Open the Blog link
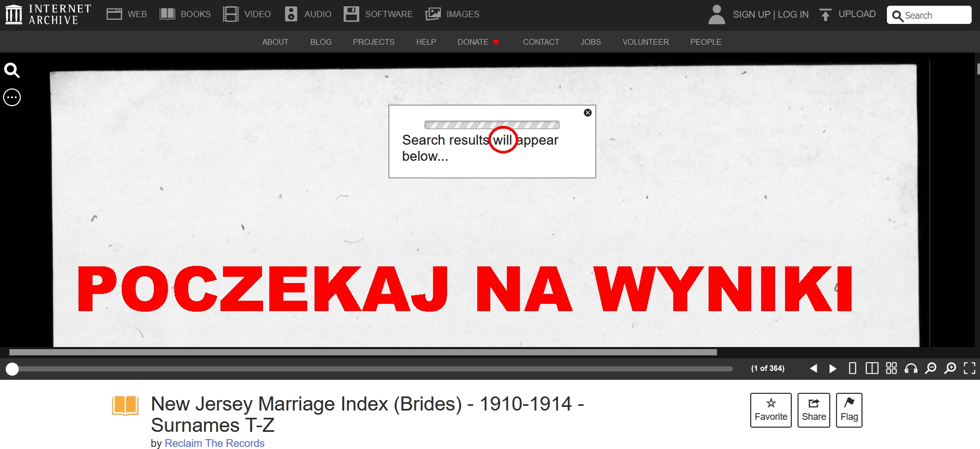This screenshot has width=980, height=449. click(321, 42)
